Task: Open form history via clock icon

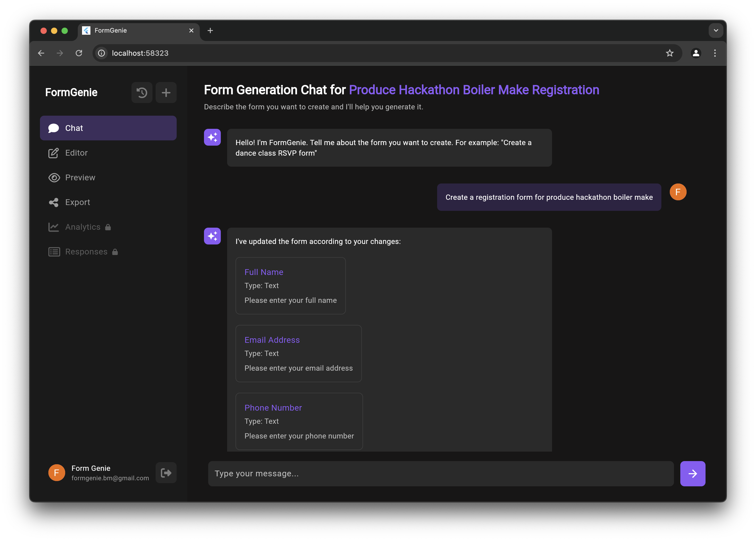Action: tap(141, 92)
